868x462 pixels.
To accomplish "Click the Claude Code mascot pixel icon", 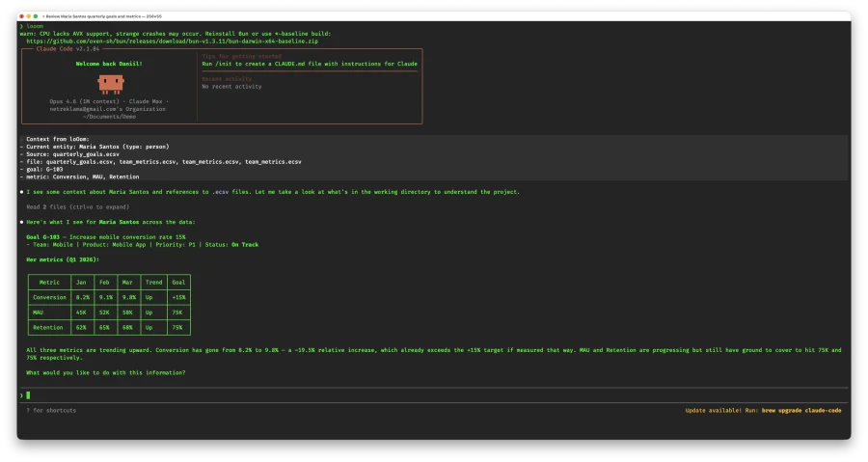I will pos(109,84).
